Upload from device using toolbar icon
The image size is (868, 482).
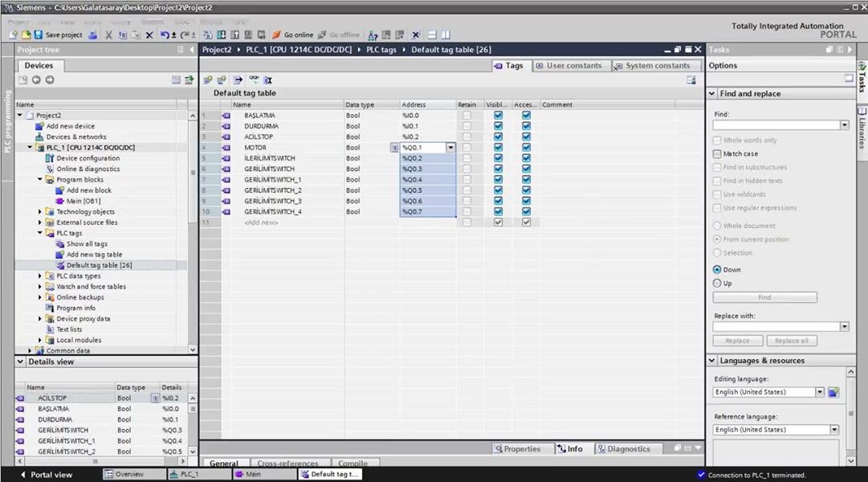coord(234,35)
